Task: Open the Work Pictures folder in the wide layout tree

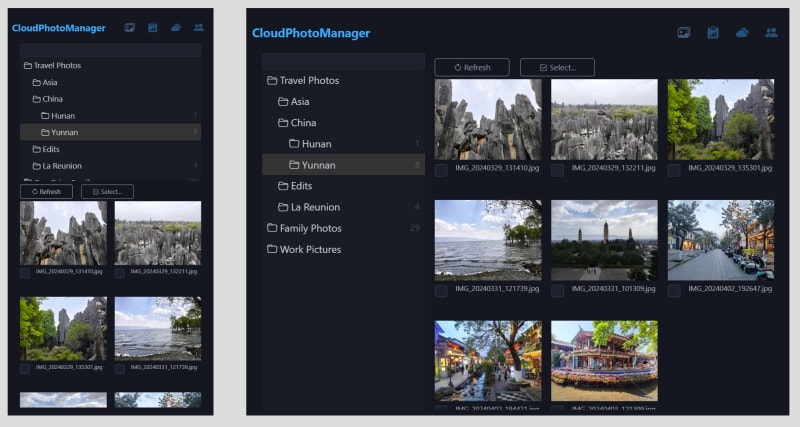Action: click(x=343, y=249)
